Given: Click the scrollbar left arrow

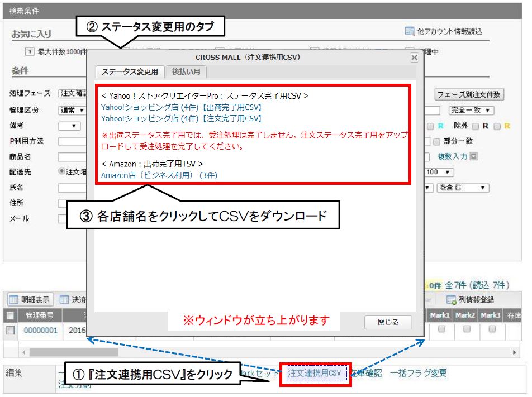Looking at the screenshot, I should (x=23, y=352).
